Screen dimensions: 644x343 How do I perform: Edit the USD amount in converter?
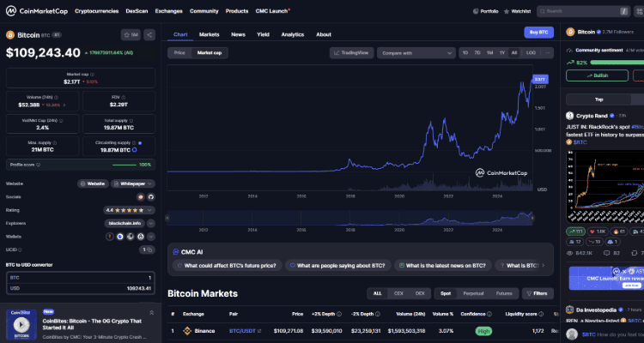click(81, 288)
